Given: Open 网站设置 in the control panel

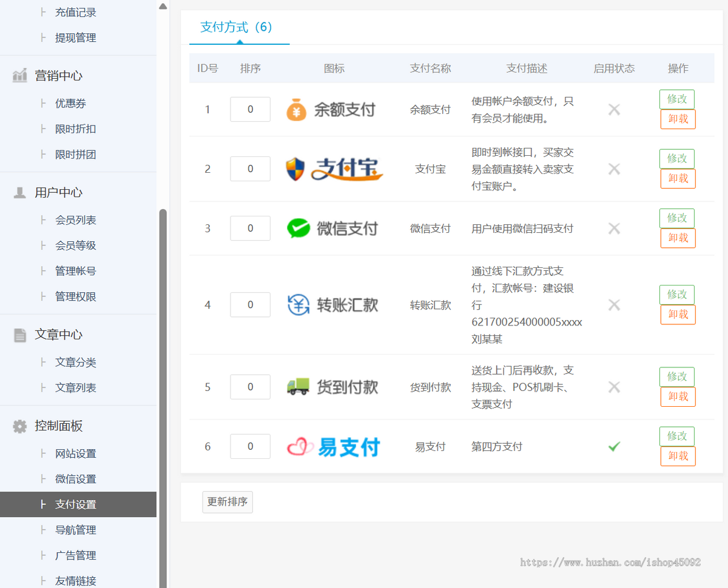Looking at the screenshot, I should 76,453.
